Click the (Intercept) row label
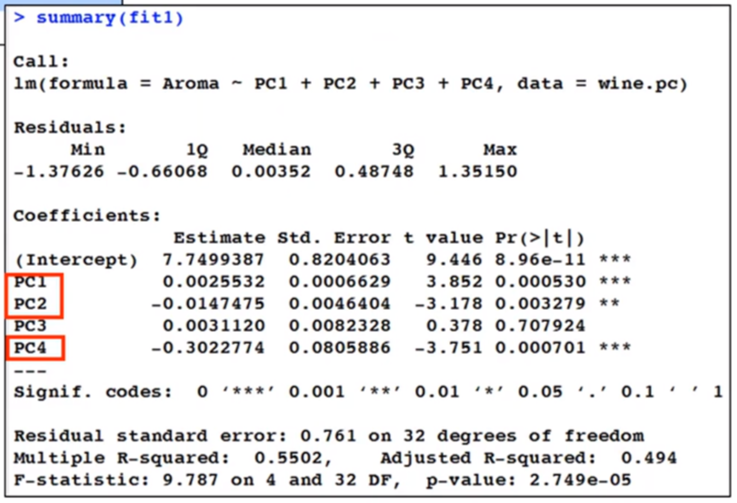Viewport: 737px width, 503px height. coord(76,259)
